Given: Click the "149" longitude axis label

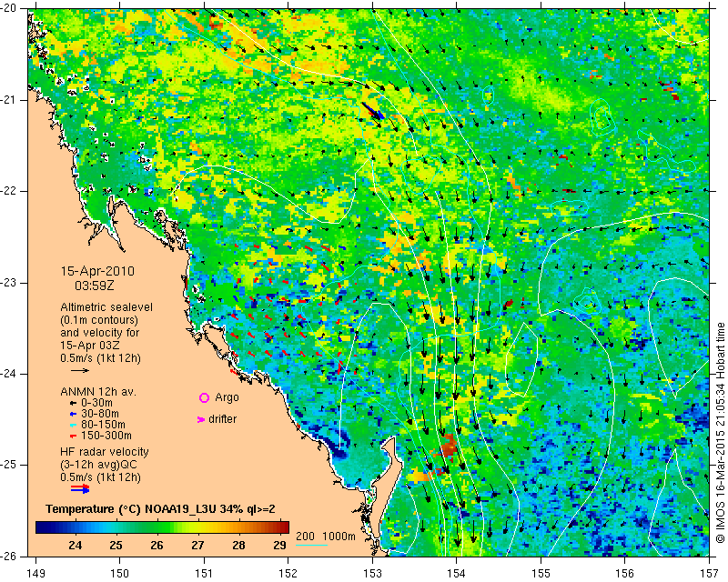Looking at the screenshot, I should click(x=35, y=574).
